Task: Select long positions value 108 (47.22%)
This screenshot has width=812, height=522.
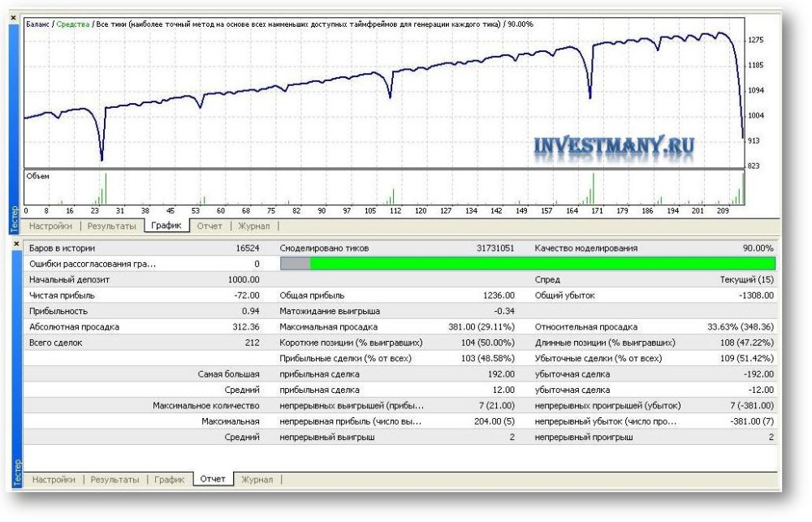Action: 747,343
